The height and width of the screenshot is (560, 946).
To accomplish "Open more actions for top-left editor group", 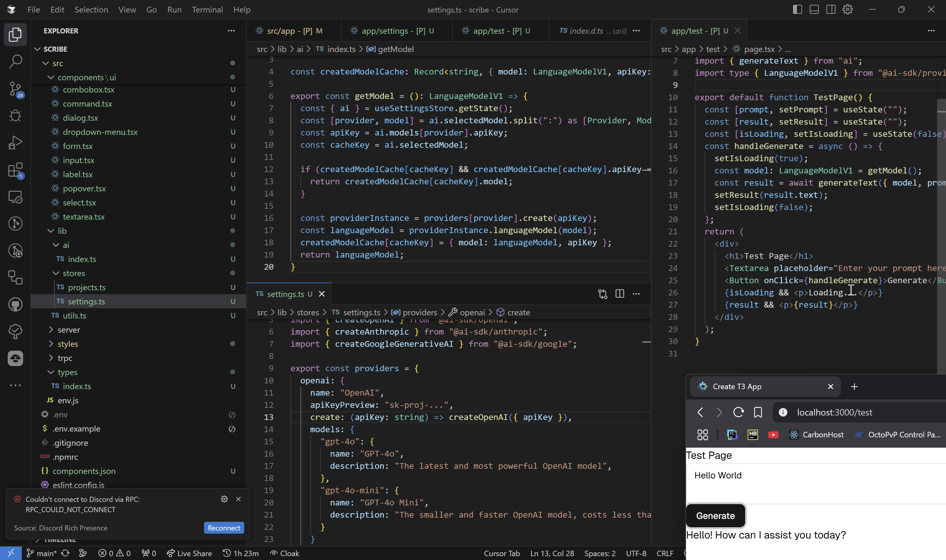I will pyautogui.click(x=636, y=31).
